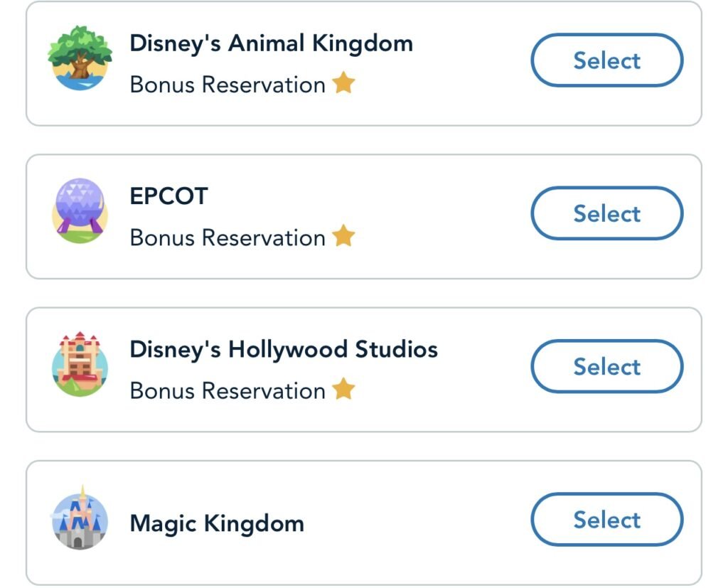Screen dimensions: 728x588
Task: Click the Cinderella Castle icon
Action: click(80, 519)
